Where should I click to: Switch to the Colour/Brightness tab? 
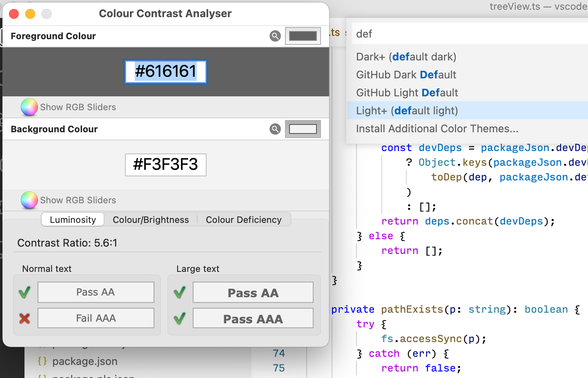[x=151, y=220]
